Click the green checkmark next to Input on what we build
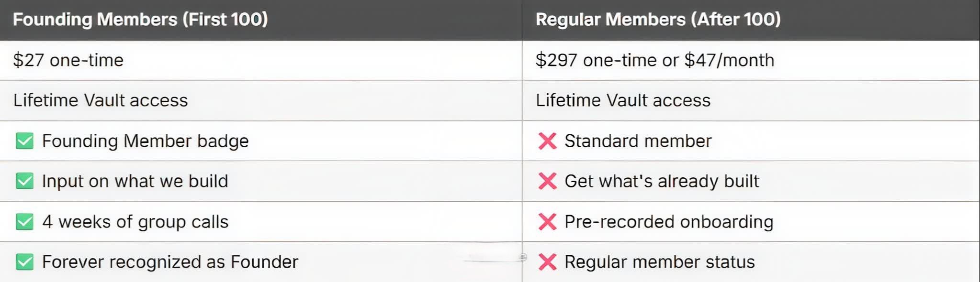This screenshot has height=282, width=980. click(24, 181)
